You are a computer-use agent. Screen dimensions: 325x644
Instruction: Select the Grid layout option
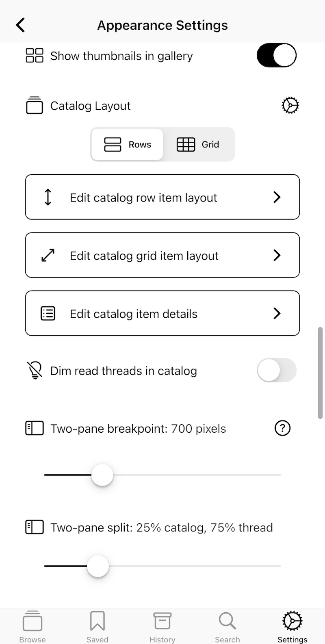(x=198, y=145)
